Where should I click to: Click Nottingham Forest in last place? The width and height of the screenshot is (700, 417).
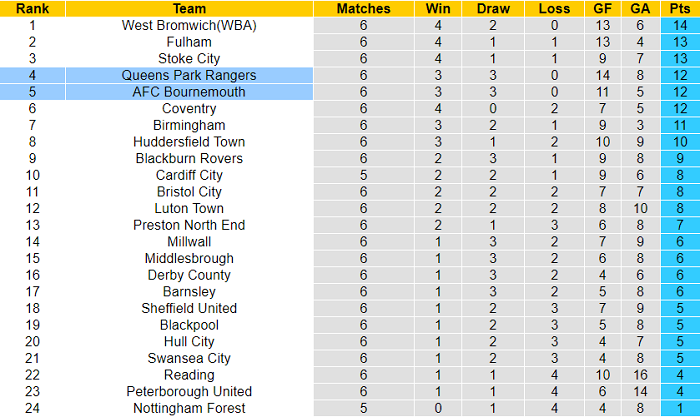click(189, 408)
